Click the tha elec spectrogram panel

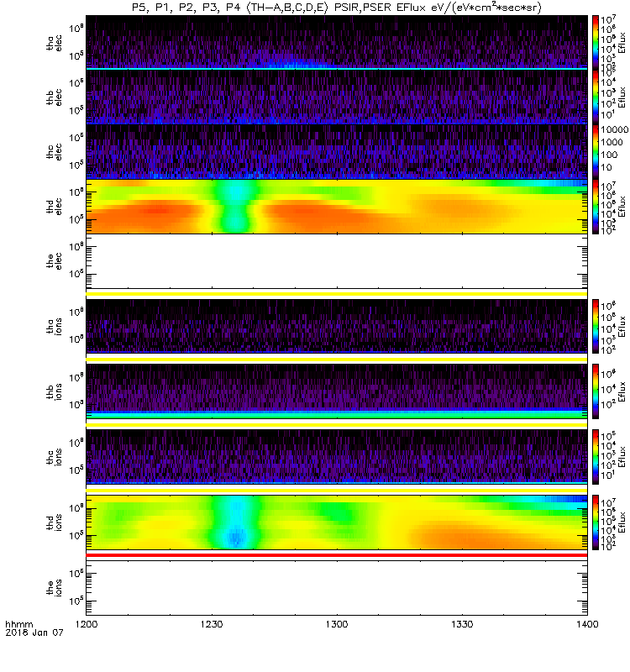pos(337,43)
